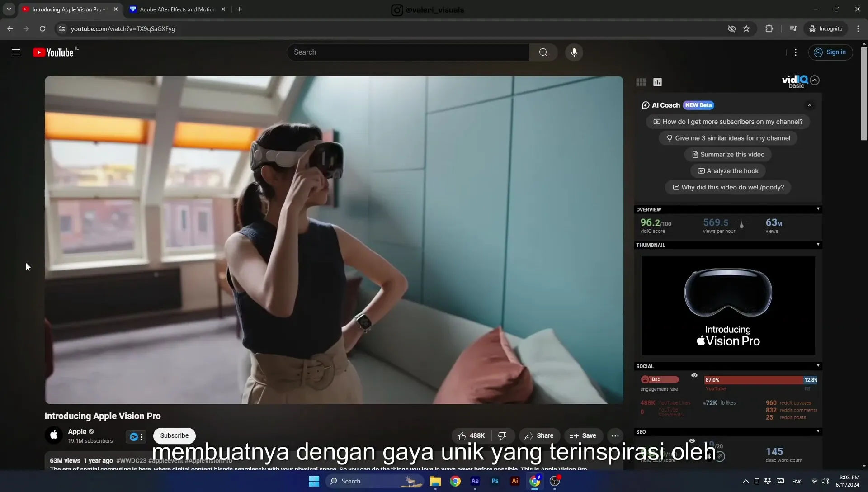Toggle the eye icon in Social section
Image resolution: width=868 pixels, height=492 pixels.
[x=694, y=375]
